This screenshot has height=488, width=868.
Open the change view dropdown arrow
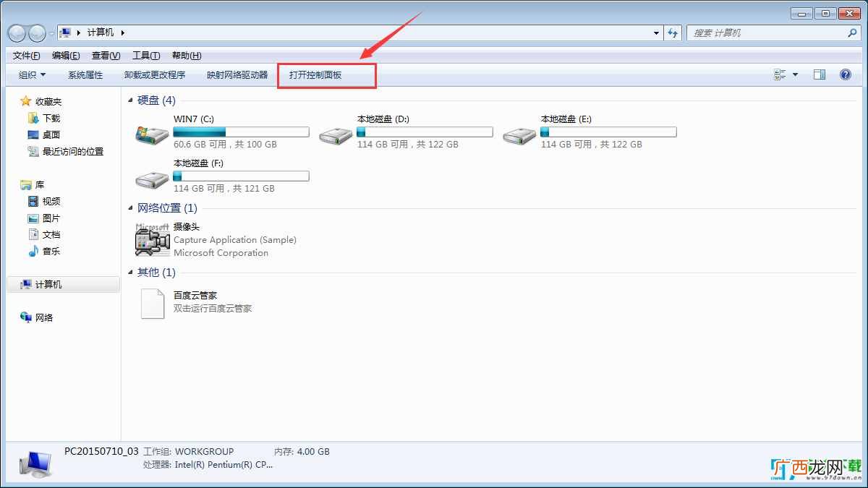796,74
